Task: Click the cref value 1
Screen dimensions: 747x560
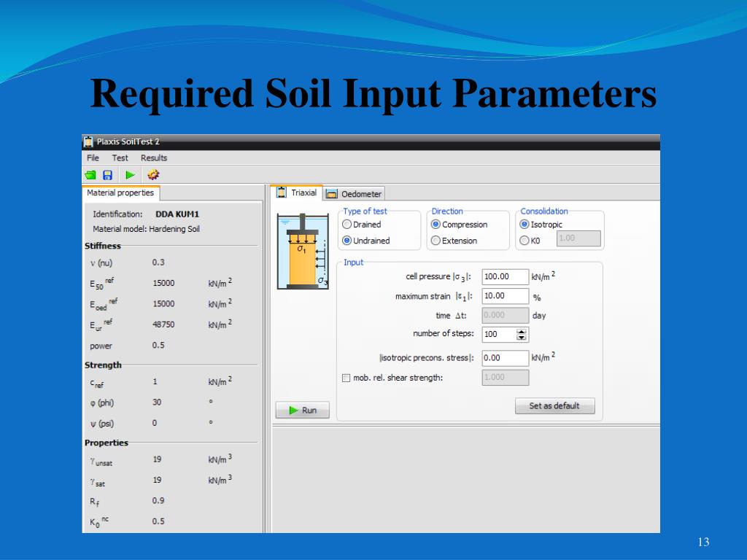Action: (155, 381)
